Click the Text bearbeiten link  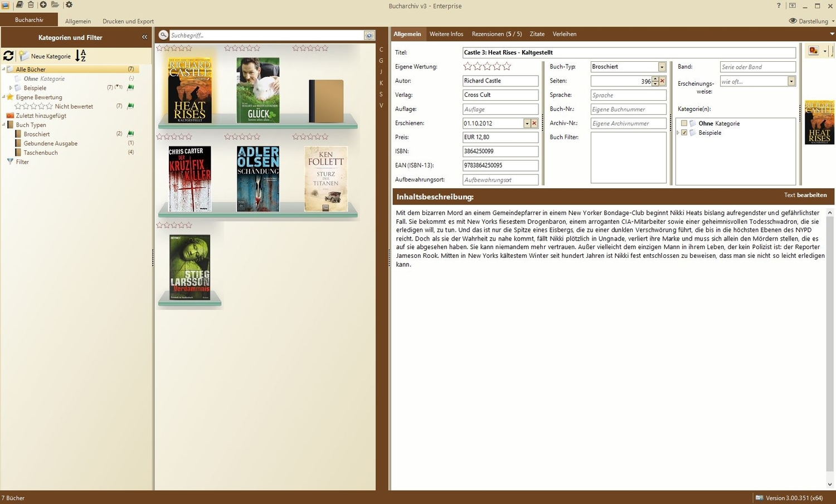(805, 195)
